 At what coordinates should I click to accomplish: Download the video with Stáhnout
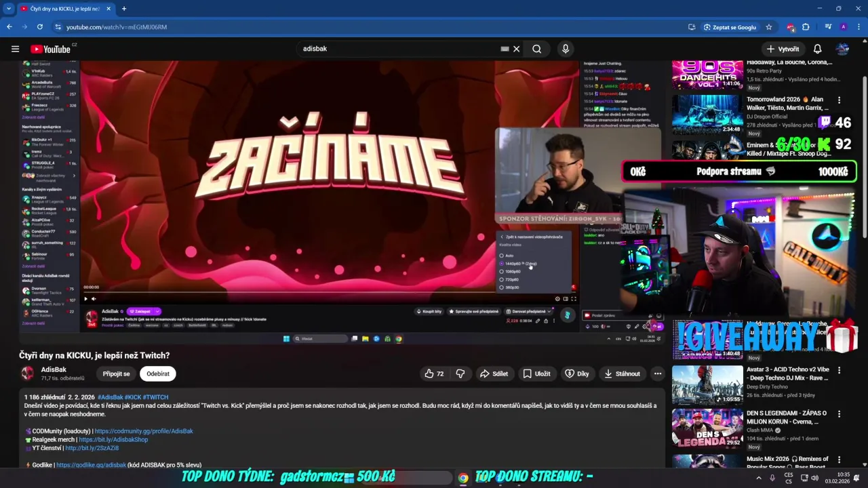click(x=622, y=373)
